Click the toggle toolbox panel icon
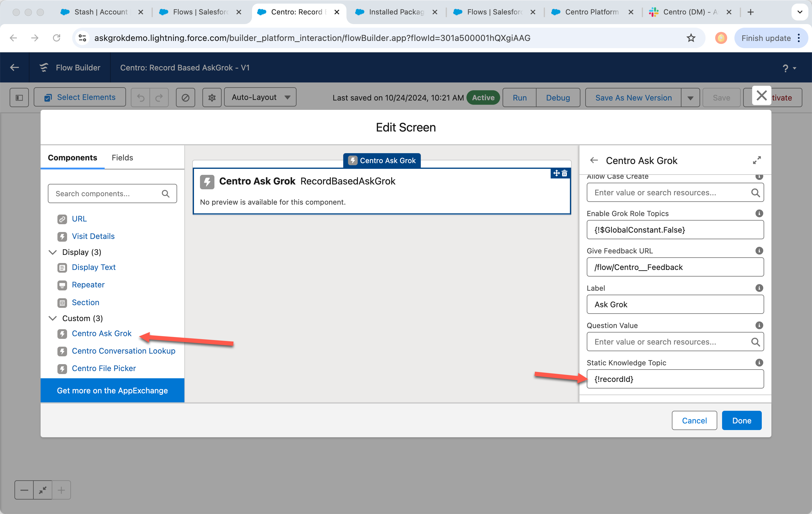Screen dimensions: 812x514 [19, 98]
